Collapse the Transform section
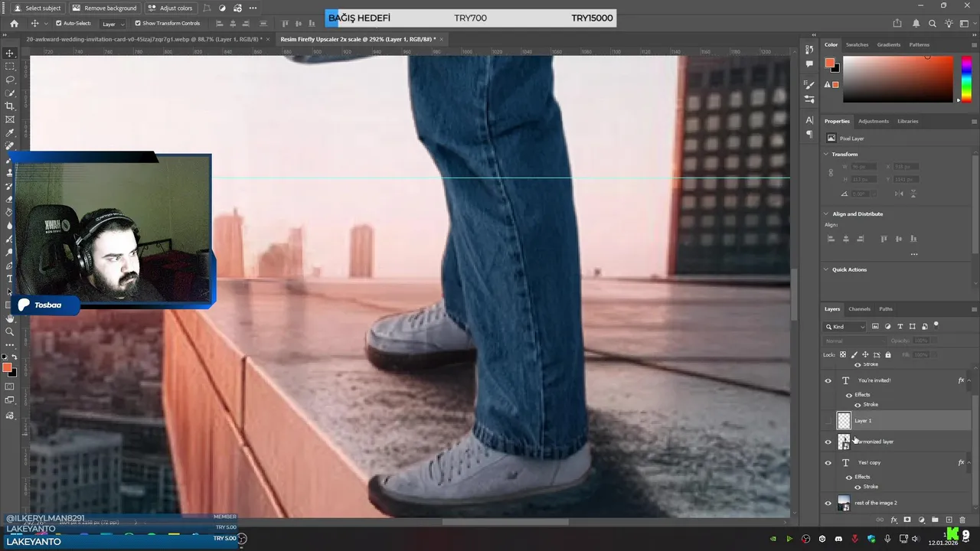Image resolution: width=980 pixels, height=551 pixels. point(826,155)
